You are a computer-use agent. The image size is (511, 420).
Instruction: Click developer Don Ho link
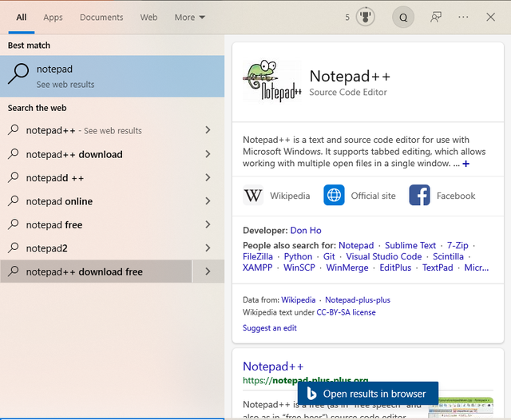[x=306, y=231]
